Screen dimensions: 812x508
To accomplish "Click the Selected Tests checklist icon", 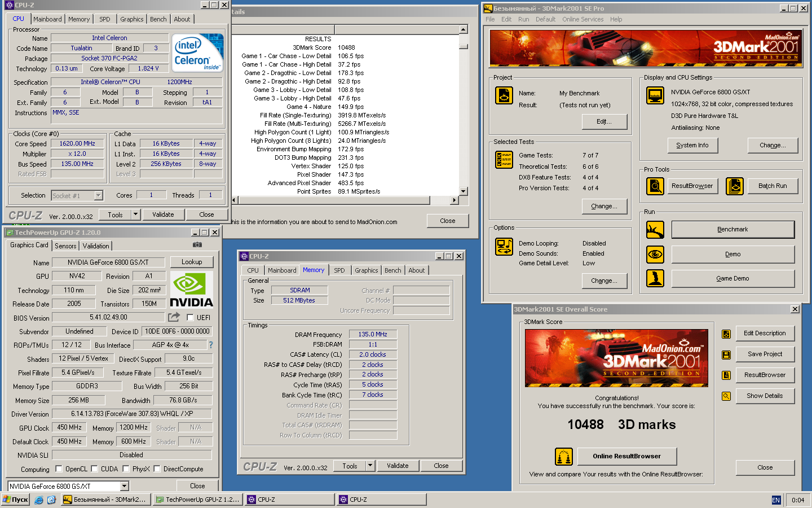I will (x=504, y=160).
